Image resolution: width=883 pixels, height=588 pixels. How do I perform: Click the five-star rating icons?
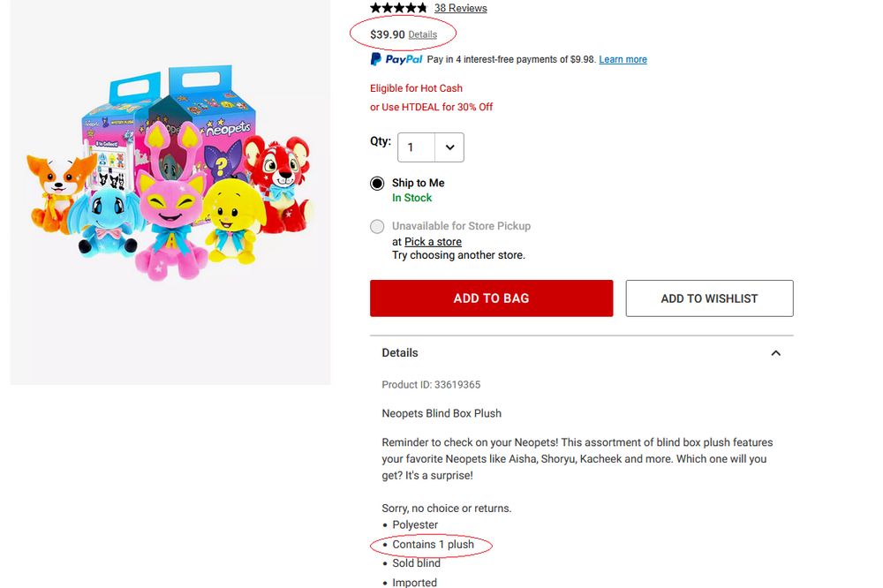(399, 8)
